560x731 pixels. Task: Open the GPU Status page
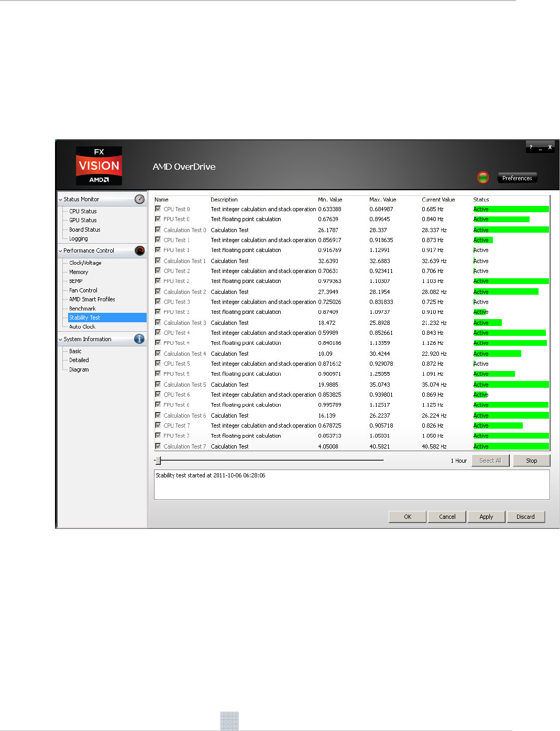point(83,220)
